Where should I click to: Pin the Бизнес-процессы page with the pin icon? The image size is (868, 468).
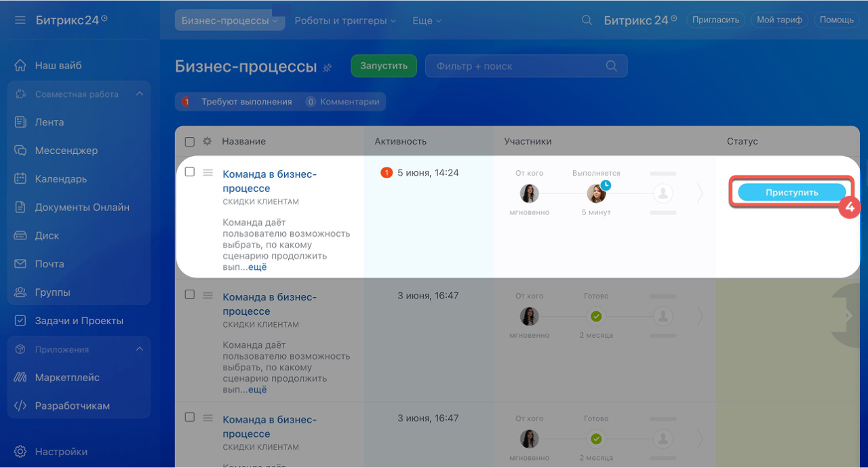pos(328,67)
